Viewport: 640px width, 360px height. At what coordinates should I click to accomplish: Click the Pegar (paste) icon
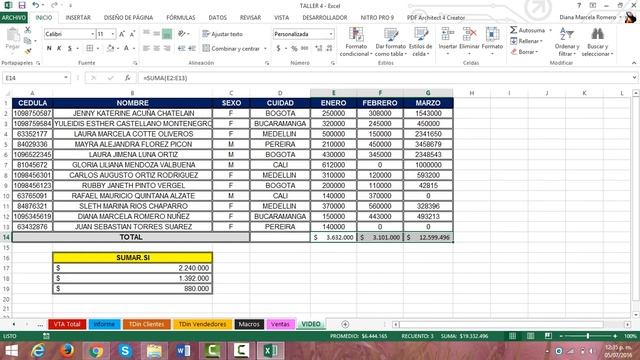pos(13,35)
